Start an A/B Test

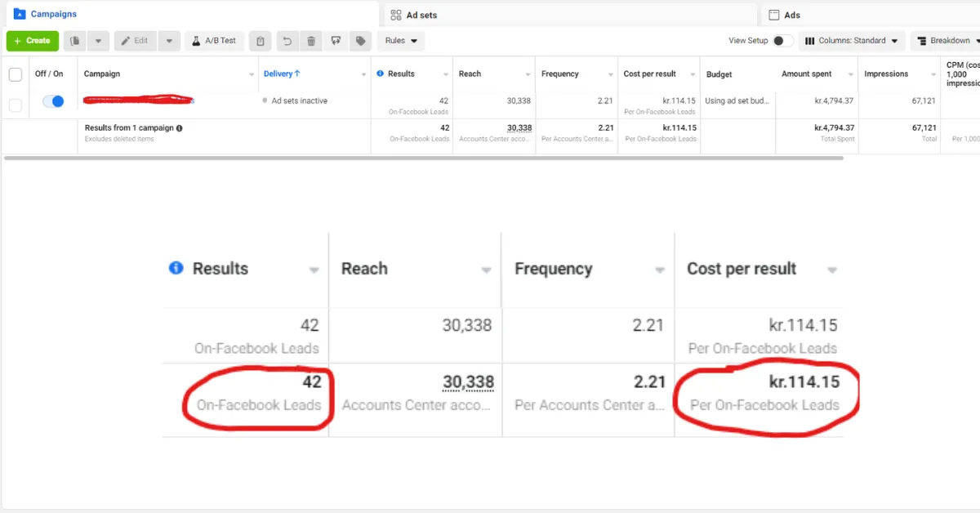(x=214, y=41)
